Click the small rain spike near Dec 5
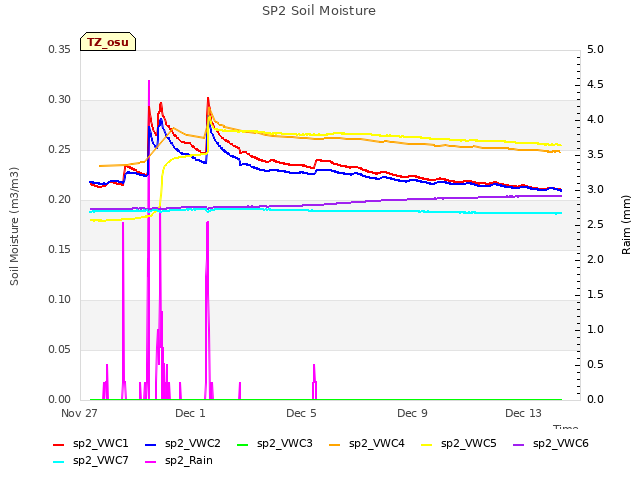 tap(314, 381)
